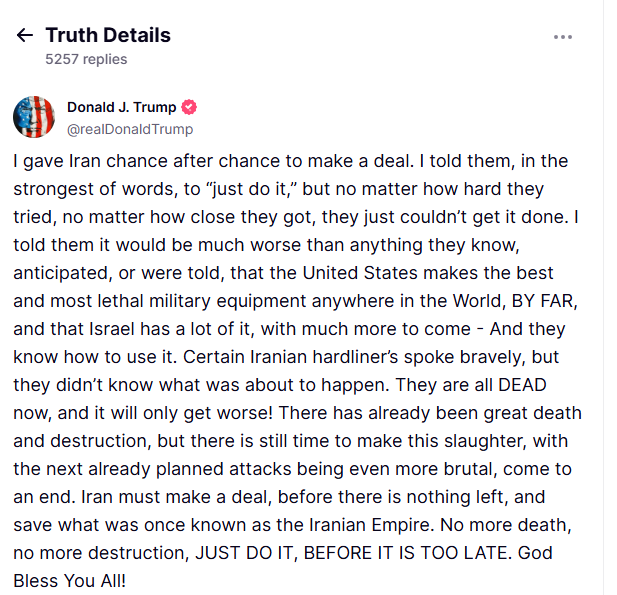Open Donald J. Trump's profile avatar

point(34,117)
